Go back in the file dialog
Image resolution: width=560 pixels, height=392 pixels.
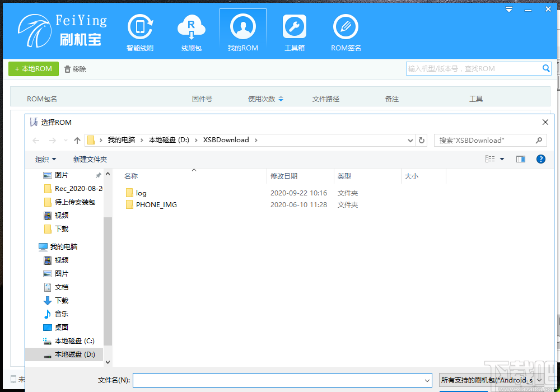click(x=36, y=141)
